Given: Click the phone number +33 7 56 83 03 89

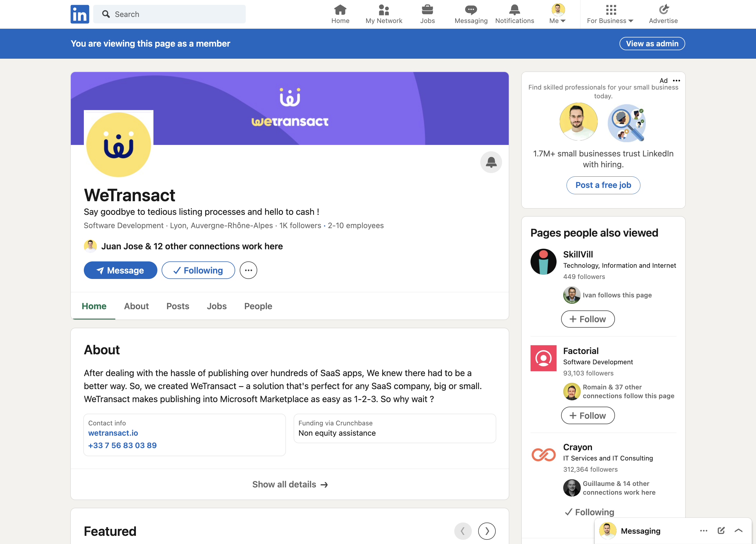Looking at the screenshot, I should point(122,445).
